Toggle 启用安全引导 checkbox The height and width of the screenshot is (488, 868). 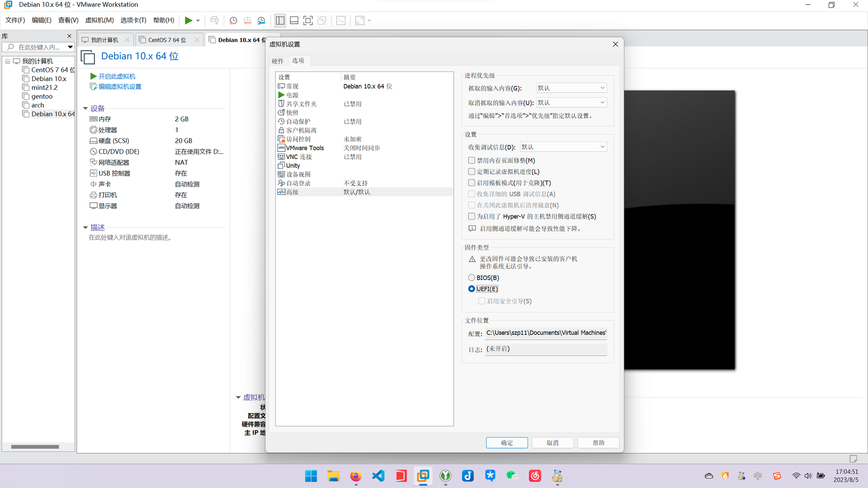[x=481, y=301]
